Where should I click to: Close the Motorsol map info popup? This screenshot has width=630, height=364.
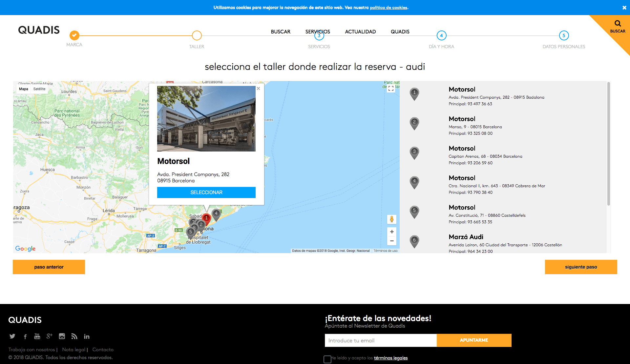coord(259,88)
